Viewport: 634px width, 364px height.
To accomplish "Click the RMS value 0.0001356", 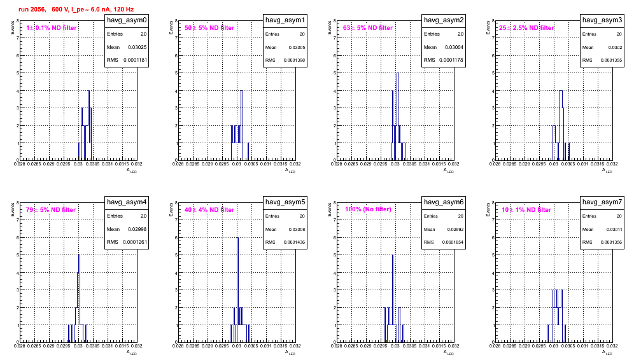I will pos(611,242).
